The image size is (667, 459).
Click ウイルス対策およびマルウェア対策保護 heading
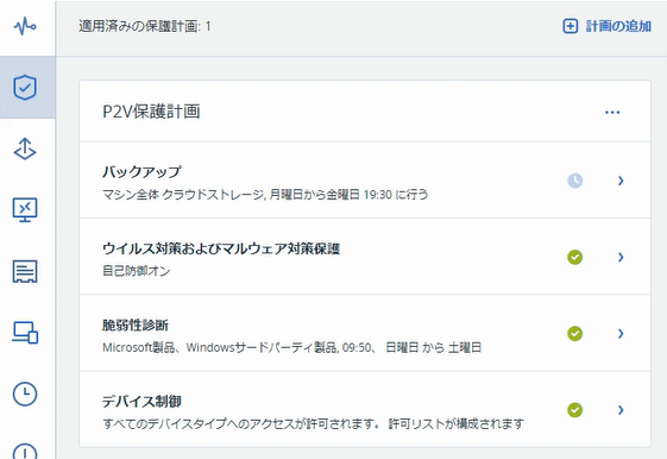coord(221,248)
